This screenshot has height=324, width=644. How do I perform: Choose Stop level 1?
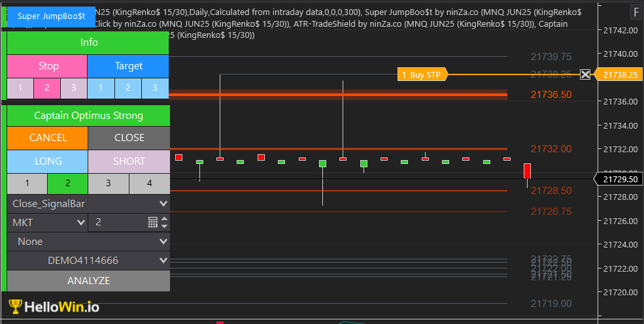click(x=20, y=88)
